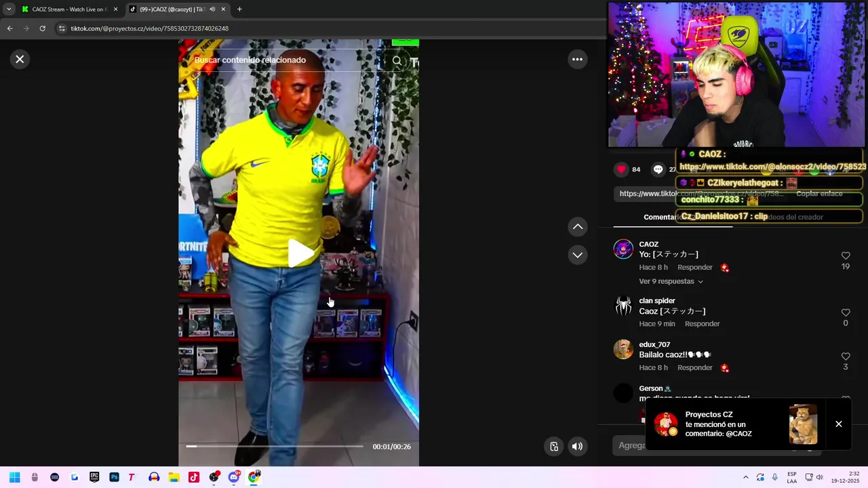868x488 pixels.
Task: Expand 'Ver 9 respuestas' replies
Action: pyautogui.click(x=671, y=281)
